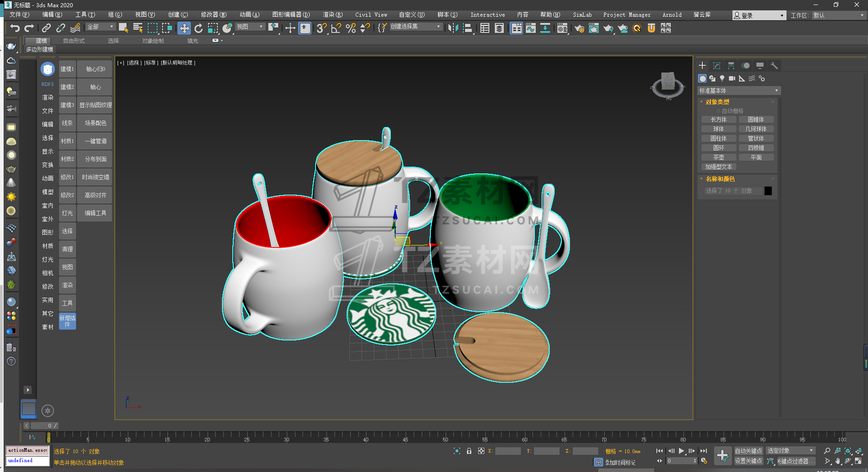This screenshot has width=868, height=472.
Task: Activate the Select Object tool
Action: [123, 28]
